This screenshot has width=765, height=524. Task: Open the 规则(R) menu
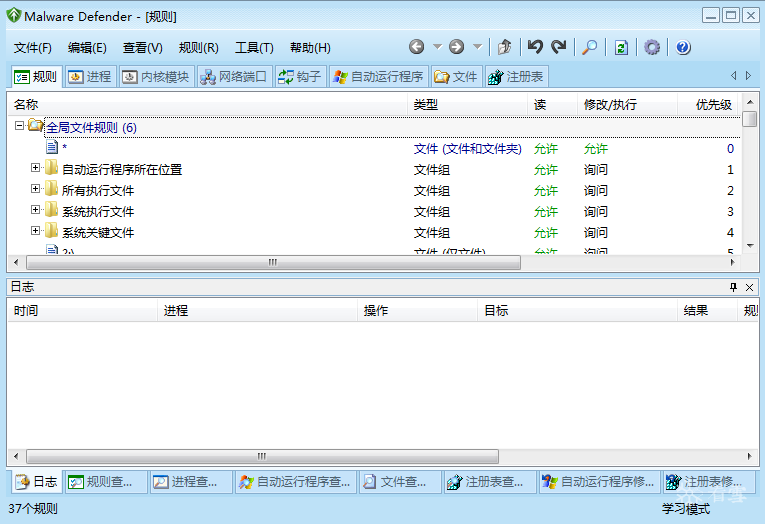point(199,48)
